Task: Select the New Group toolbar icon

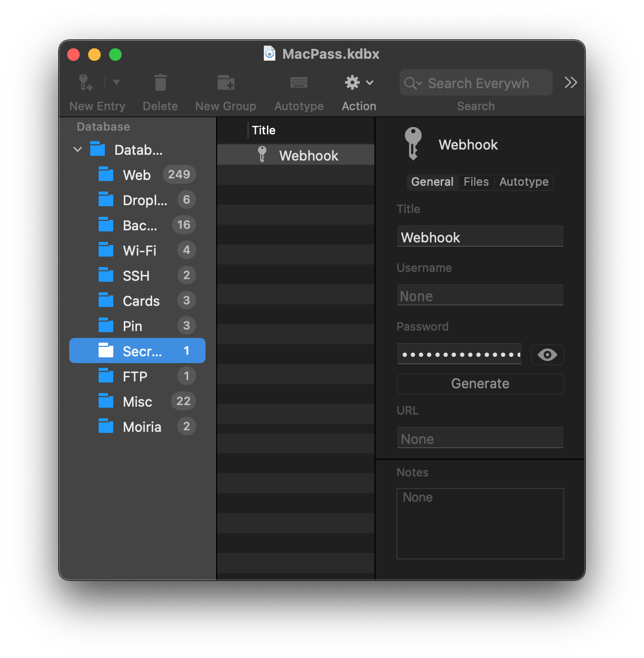Action: click(x=226, y=82)
